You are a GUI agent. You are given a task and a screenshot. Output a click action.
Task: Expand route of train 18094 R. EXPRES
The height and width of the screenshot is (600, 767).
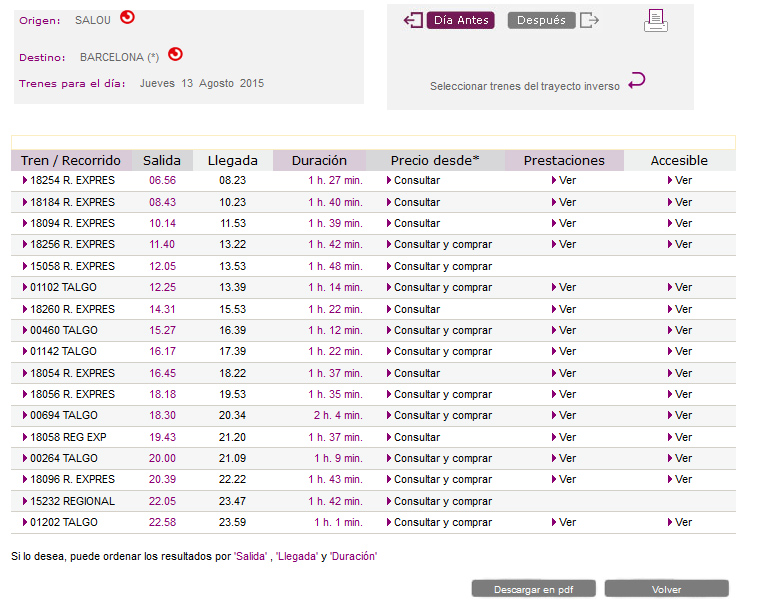69,223
